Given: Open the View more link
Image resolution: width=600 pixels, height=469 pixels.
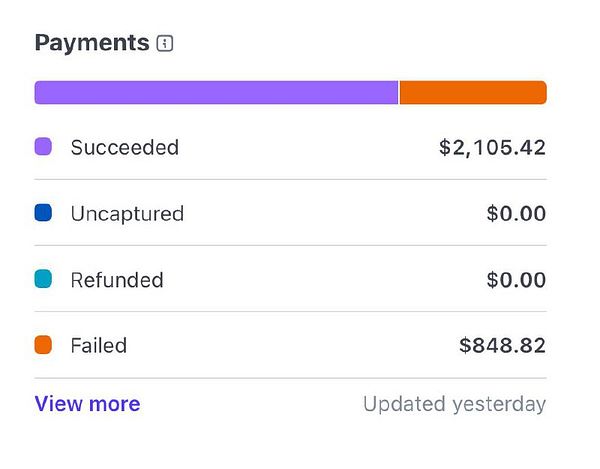Looking at the screenshot, I should click(x=87, y=404).
